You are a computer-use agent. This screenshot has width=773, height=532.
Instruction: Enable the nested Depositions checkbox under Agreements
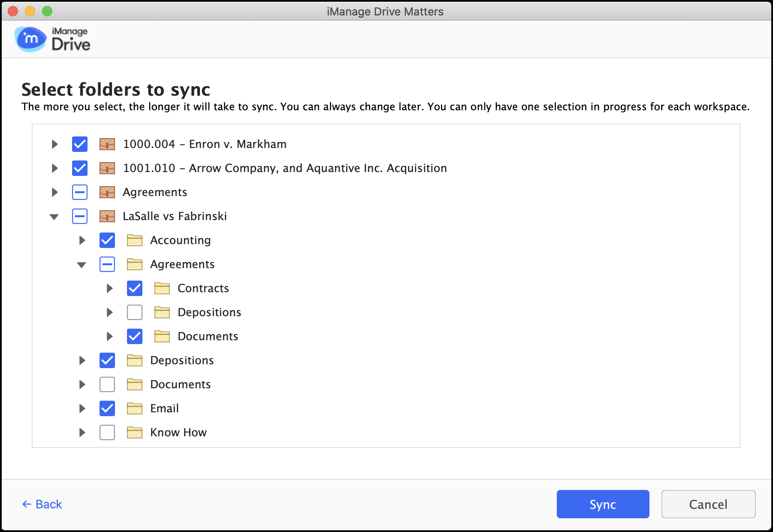coord(135,312)
